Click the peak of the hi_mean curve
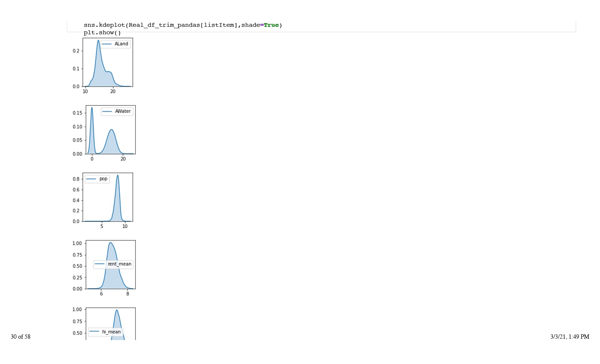Screen dimensions: 600x364 tap(116, 311)
